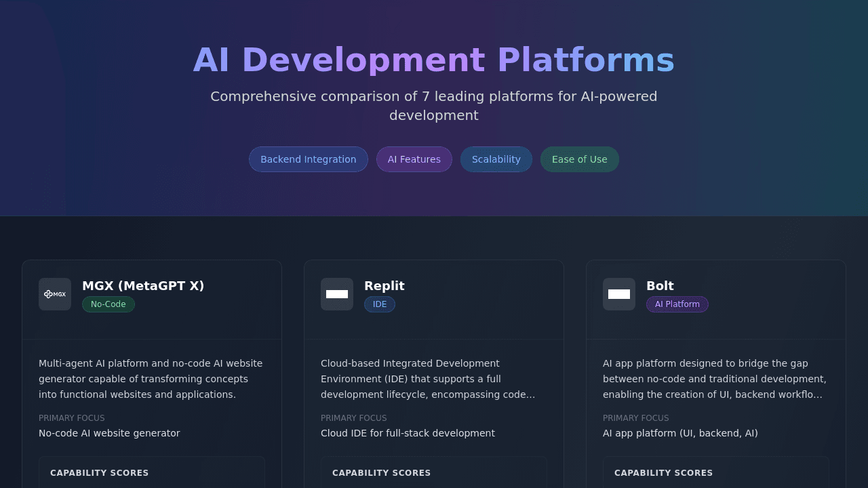Click the No-Code badge on MGX card

pyautogui.click(x=108, y=304)
